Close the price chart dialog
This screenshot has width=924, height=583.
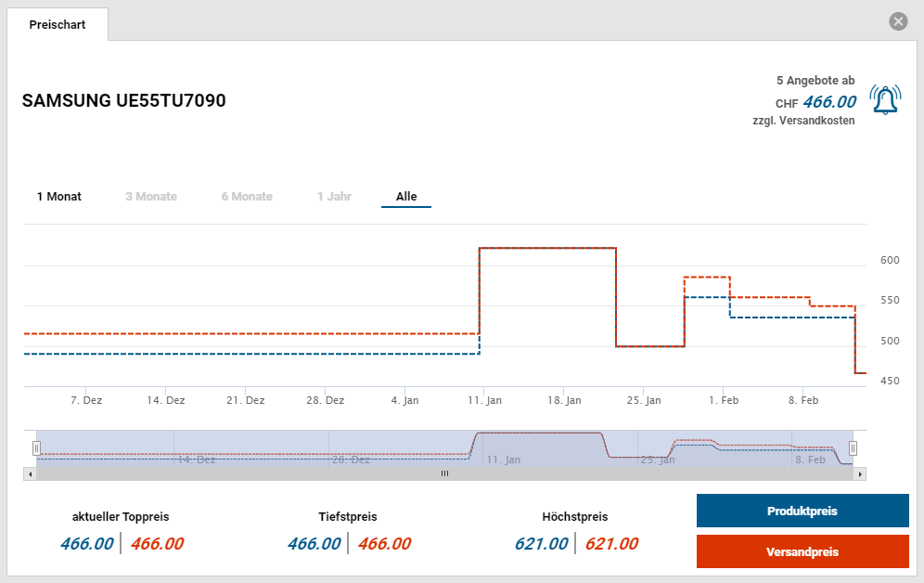[897, 21]
